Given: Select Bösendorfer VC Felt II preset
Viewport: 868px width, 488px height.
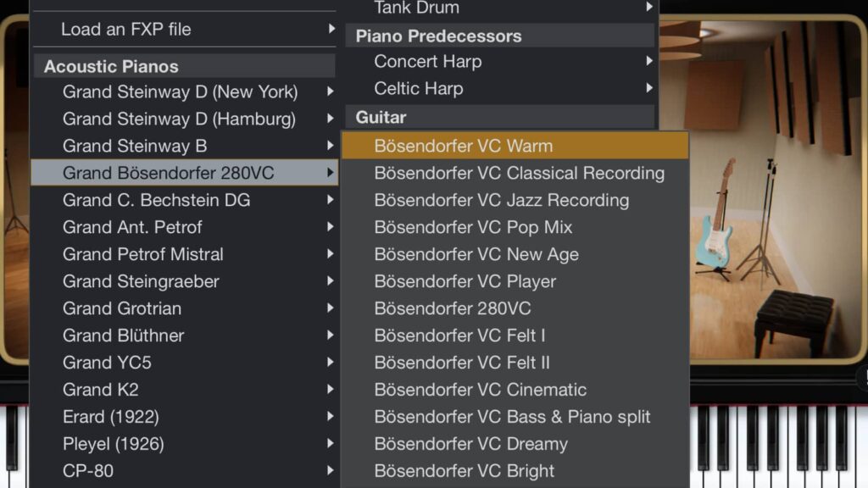Looking at the screenshot, I should coord(462,363).
